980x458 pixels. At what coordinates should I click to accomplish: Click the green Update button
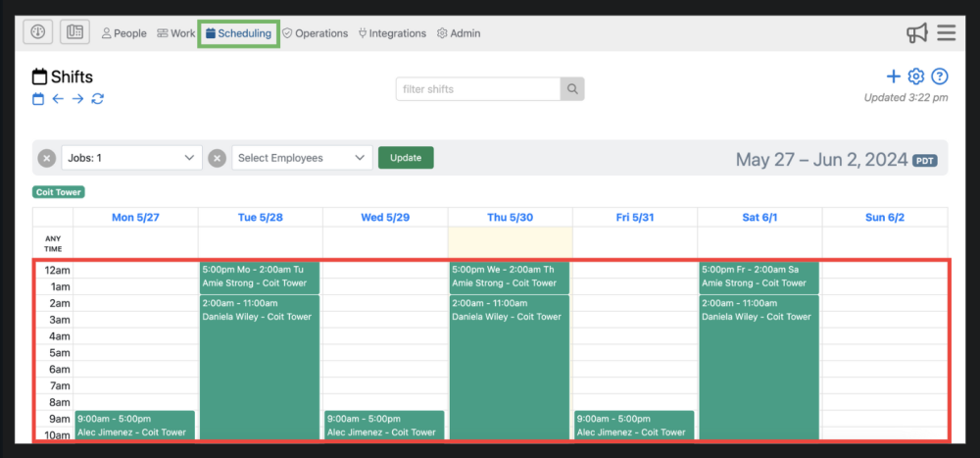(x=406, y=158)
